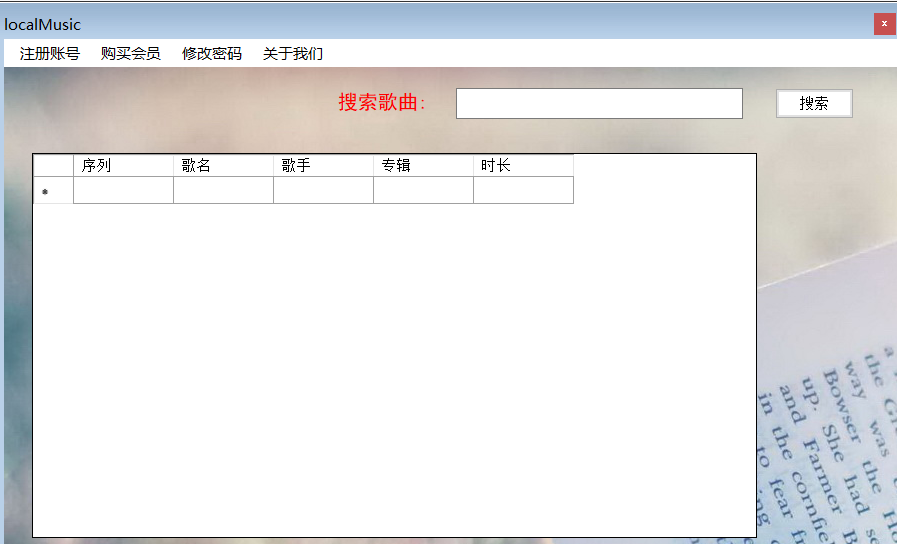Click the 搜索 button
Screen dimensions: 897x544
point(814,104)
